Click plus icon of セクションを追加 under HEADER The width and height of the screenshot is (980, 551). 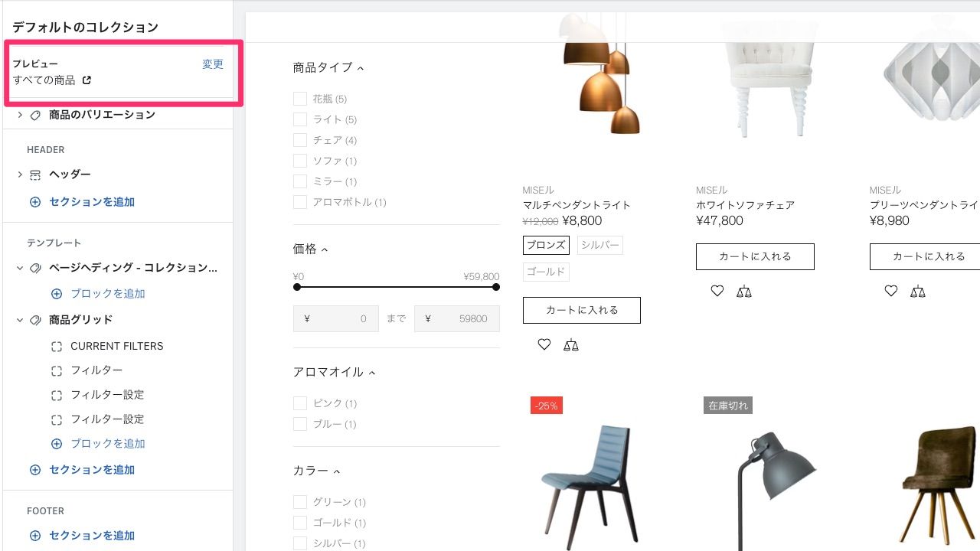coord(35,202)
